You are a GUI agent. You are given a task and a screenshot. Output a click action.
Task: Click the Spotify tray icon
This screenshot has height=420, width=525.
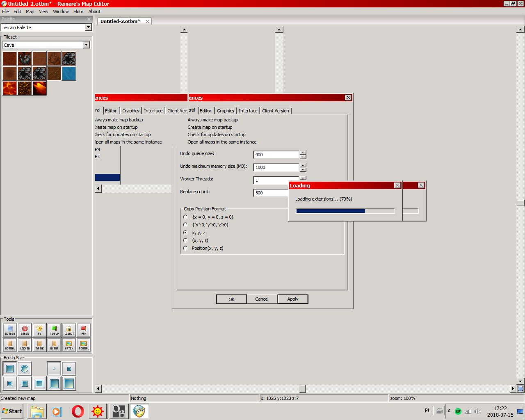[x=458, y=411]
